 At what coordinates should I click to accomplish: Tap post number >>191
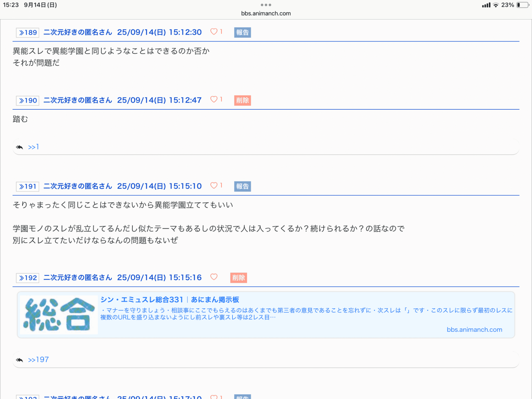tap(28, 186)
